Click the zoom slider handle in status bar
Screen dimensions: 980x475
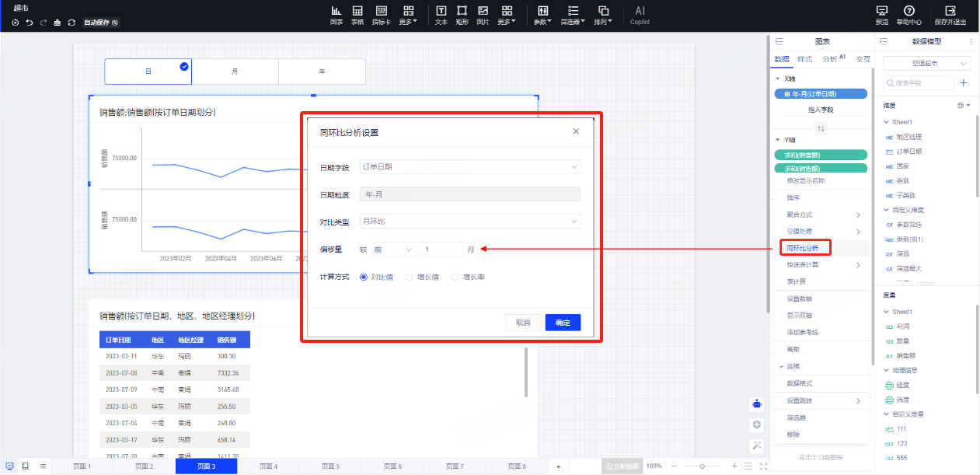[x=702, y=466]
